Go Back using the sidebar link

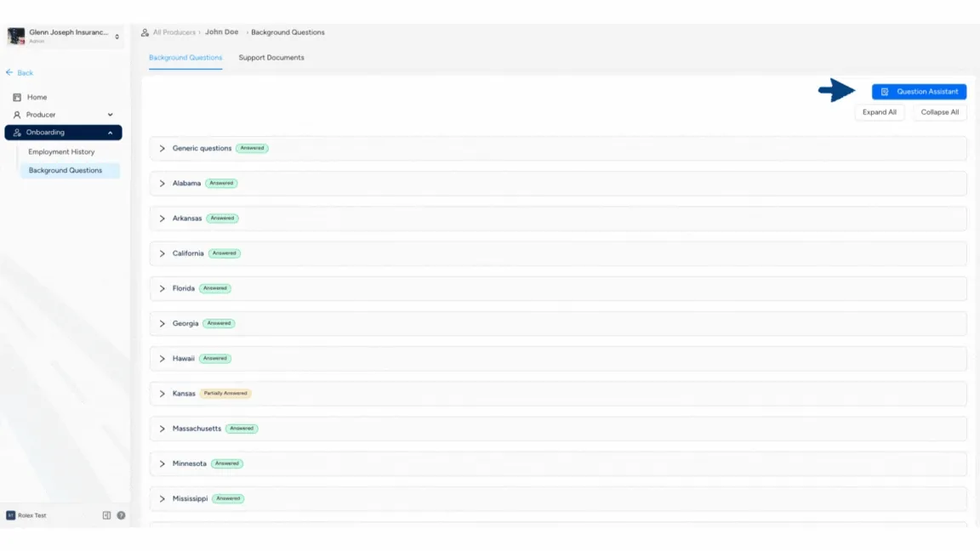coord(20,73)
